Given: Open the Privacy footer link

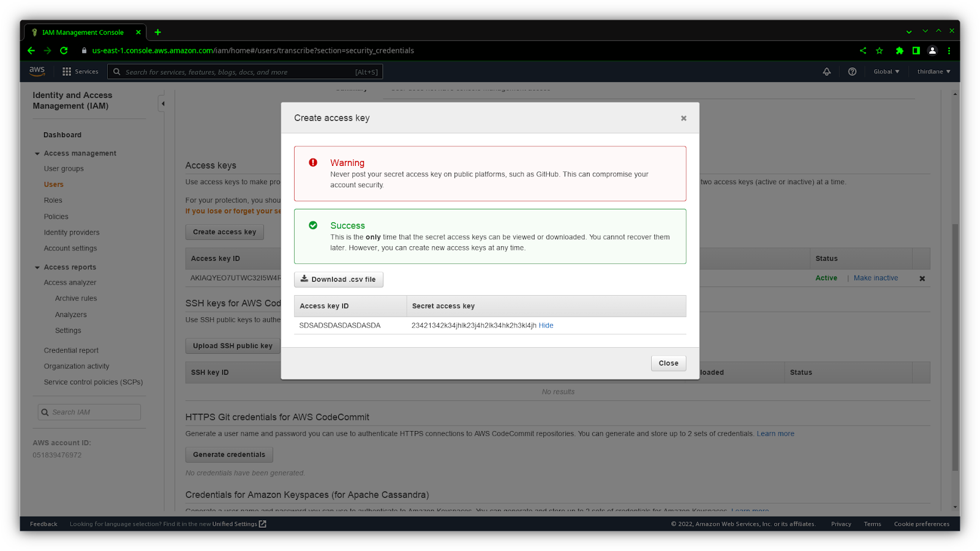Looking at the screenshot, I should pyautogui.click(x=841, y=524).
